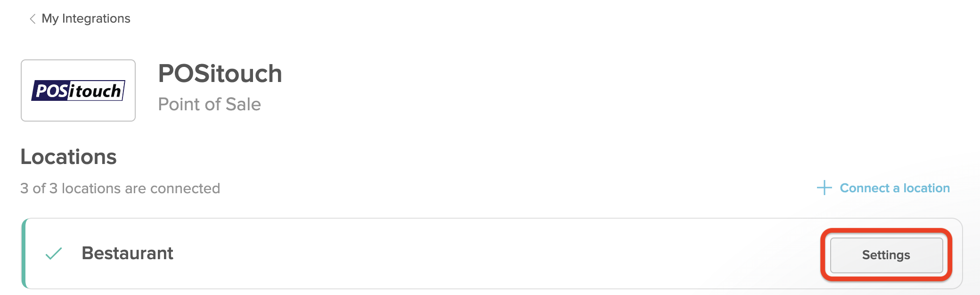Click the 3 of 3 locations connected text

pos(120,188)
